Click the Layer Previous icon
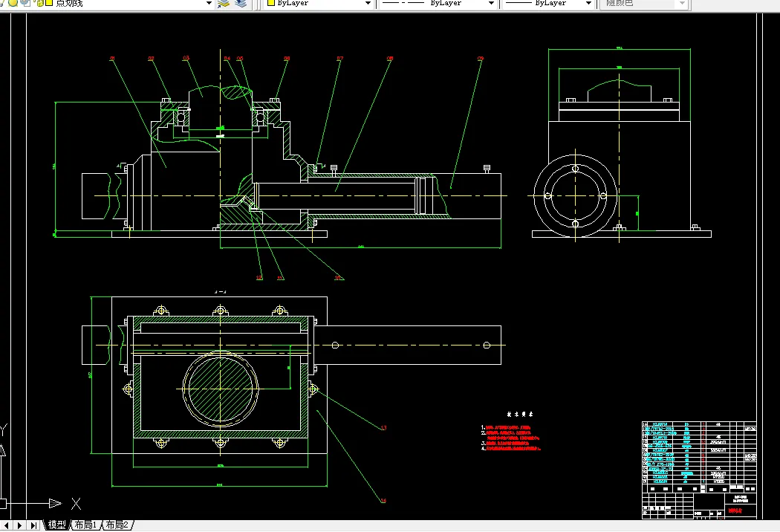780x532 pixels. [240, 3]
